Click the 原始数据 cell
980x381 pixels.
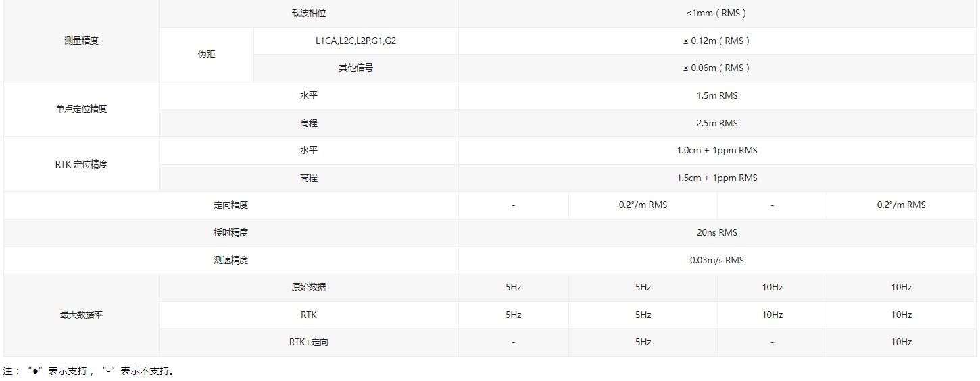tap(309, 287)
